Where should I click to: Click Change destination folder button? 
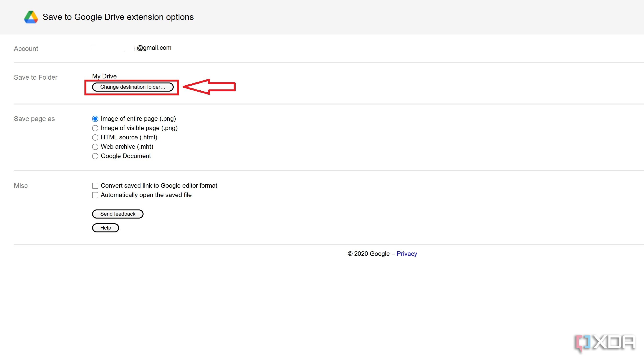click(x=133, y=87)
